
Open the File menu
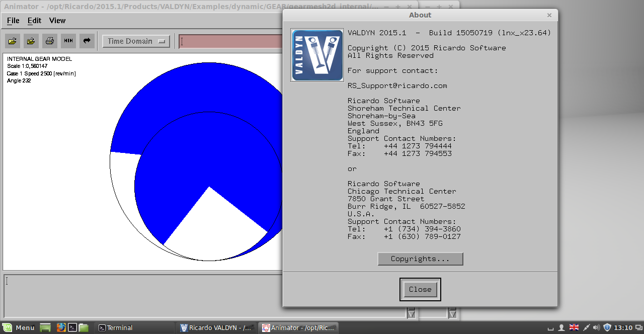click(x=13, y=21)
